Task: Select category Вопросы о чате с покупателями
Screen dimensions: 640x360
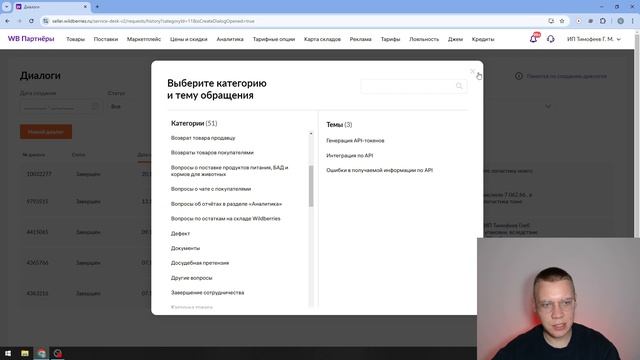Action: (x=211, y=189)
